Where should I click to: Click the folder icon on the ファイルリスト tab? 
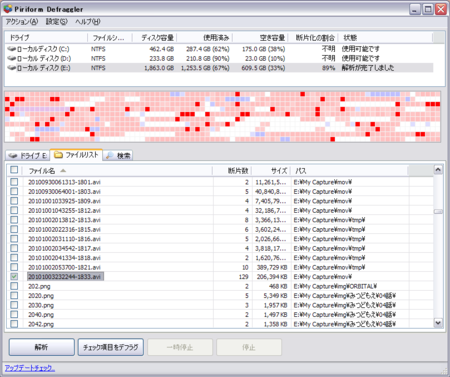58,155
